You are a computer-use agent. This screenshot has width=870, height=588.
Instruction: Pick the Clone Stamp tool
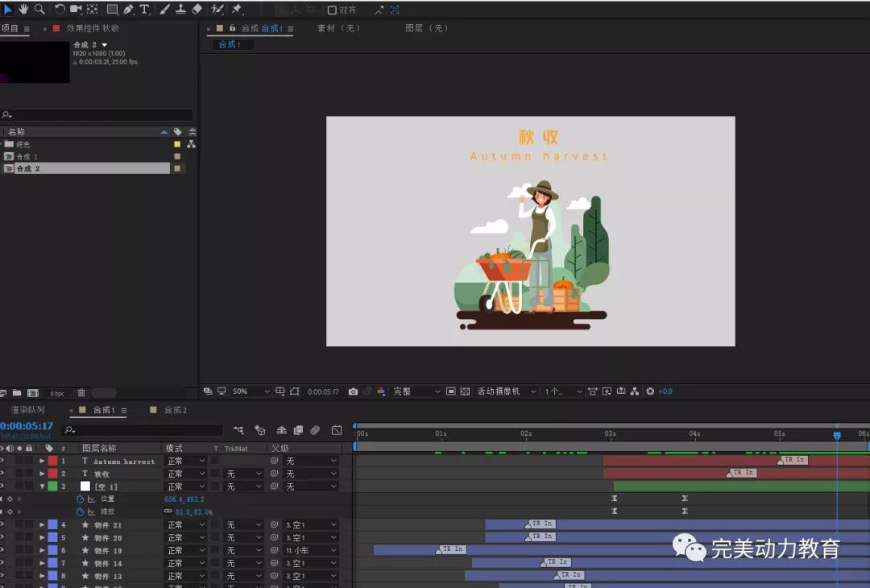pyautogui.click(x=180, y=10)
